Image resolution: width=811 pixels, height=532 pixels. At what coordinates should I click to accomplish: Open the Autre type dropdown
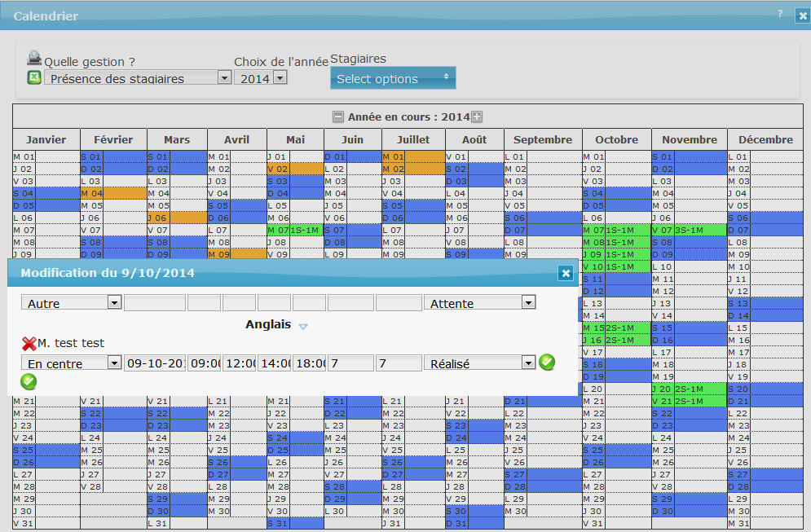72,302
